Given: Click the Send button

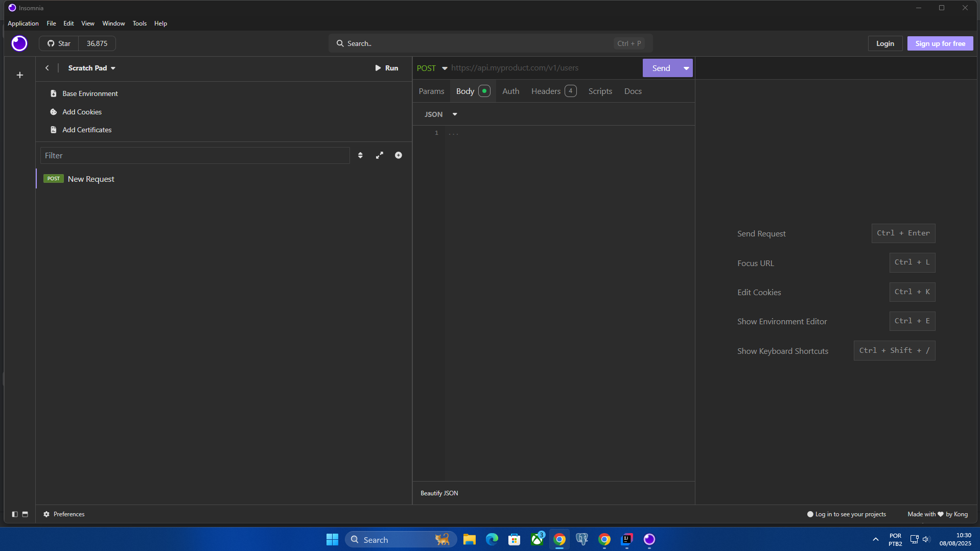Looking at the screenshot, I should (661, 68).
